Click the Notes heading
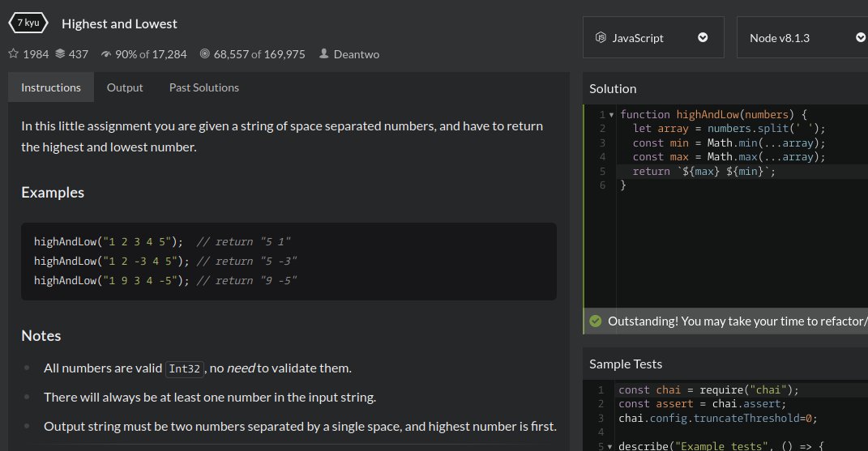Screen dimensions: 868x451 coord(41,336)
